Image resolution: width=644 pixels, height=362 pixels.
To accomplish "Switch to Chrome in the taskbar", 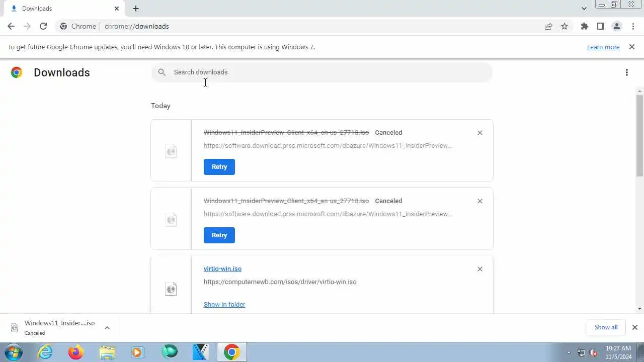I will pos(232,352).
